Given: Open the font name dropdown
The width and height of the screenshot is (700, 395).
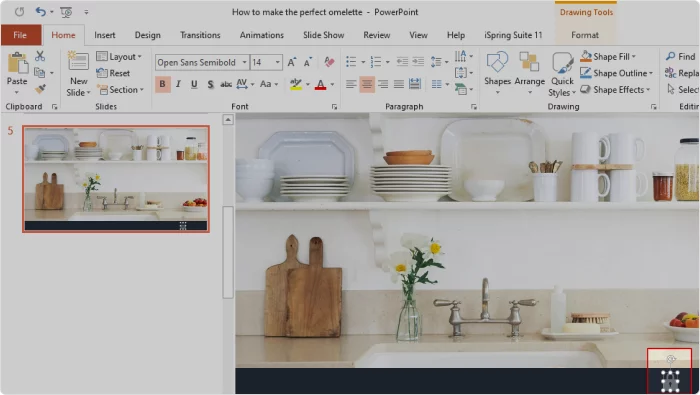Looking at the screenshot, I should [245, 62].
